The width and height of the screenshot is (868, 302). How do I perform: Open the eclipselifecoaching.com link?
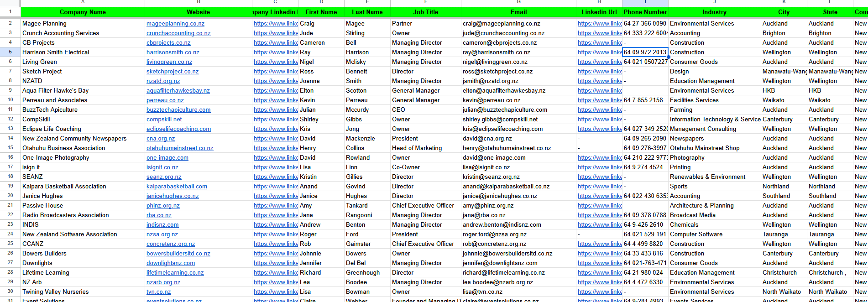pos(178,129)
